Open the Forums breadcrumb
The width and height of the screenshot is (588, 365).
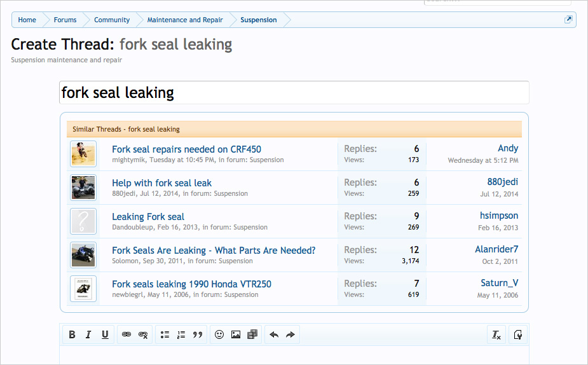65,20
